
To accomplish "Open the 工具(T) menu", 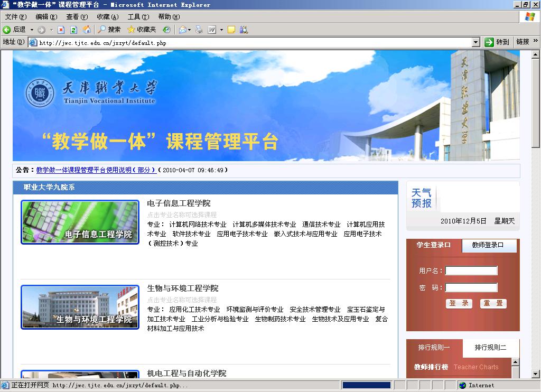I will (138, 16).
